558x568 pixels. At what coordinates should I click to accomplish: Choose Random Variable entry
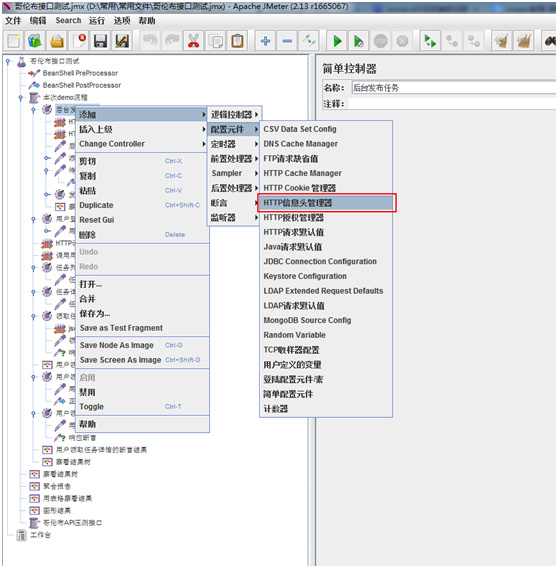326,335
